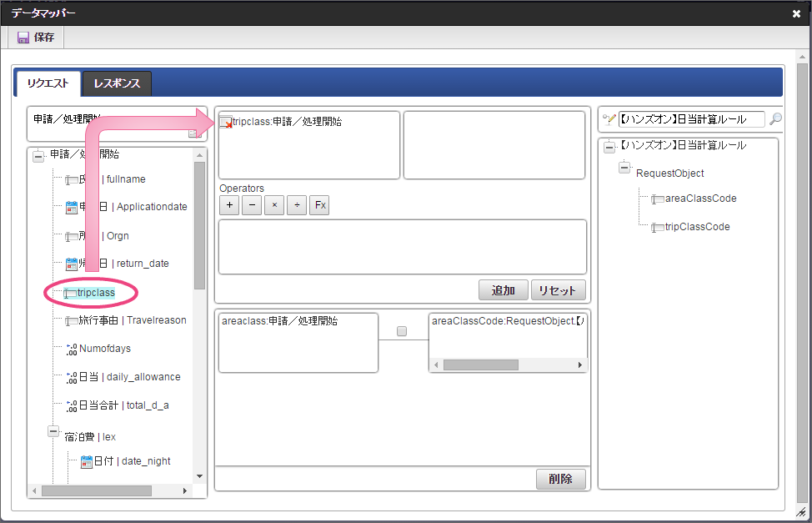
Task: Select the リクエスト tab
Action: coord(48,83)
